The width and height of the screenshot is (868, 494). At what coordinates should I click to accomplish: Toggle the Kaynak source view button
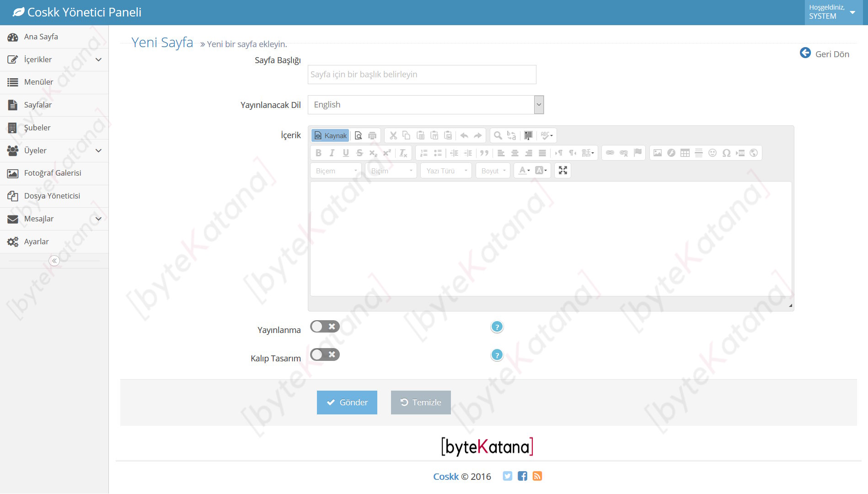(331, 136)
